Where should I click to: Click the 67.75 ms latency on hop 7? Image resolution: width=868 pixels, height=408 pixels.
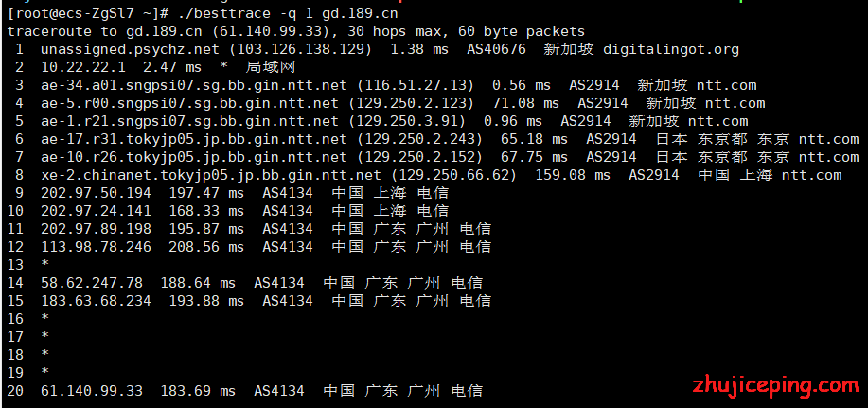pyautogui.click(x=534, y=157)
